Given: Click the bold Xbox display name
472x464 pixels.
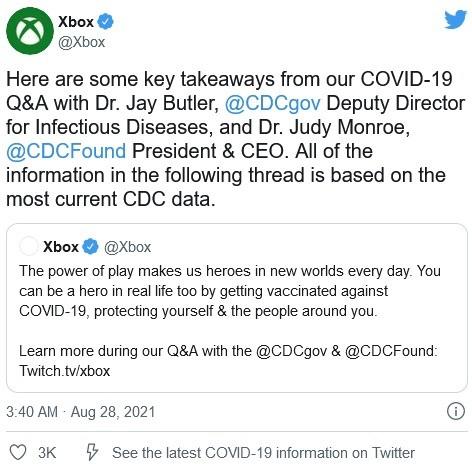Looking at the screenshot, I should click(x=76, y=22).
